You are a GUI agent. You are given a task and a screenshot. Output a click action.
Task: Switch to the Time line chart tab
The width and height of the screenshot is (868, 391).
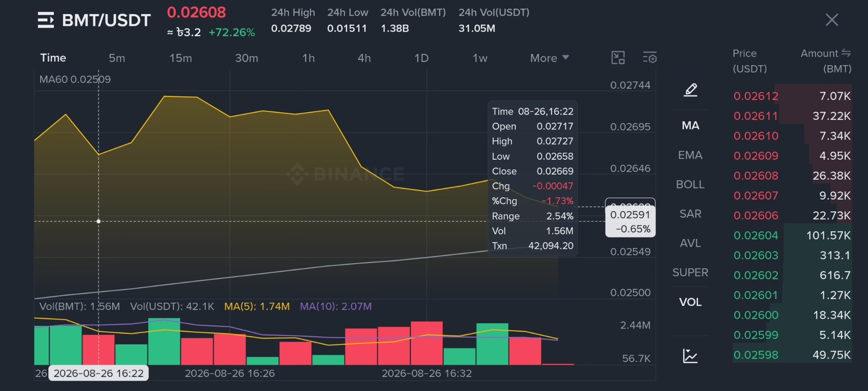click(53, 58)
